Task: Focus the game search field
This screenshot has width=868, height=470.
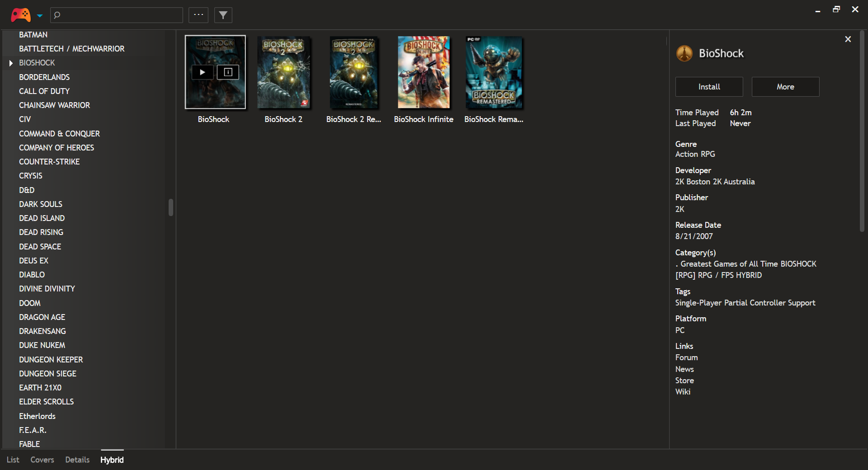Action: [x=117, y=15]
